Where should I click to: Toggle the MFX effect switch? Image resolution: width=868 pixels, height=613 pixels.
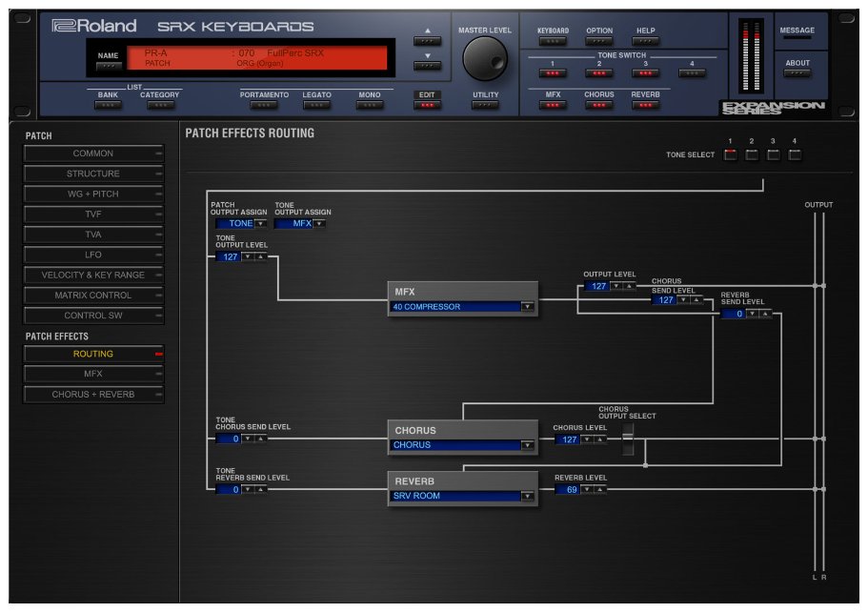(553, 105)
